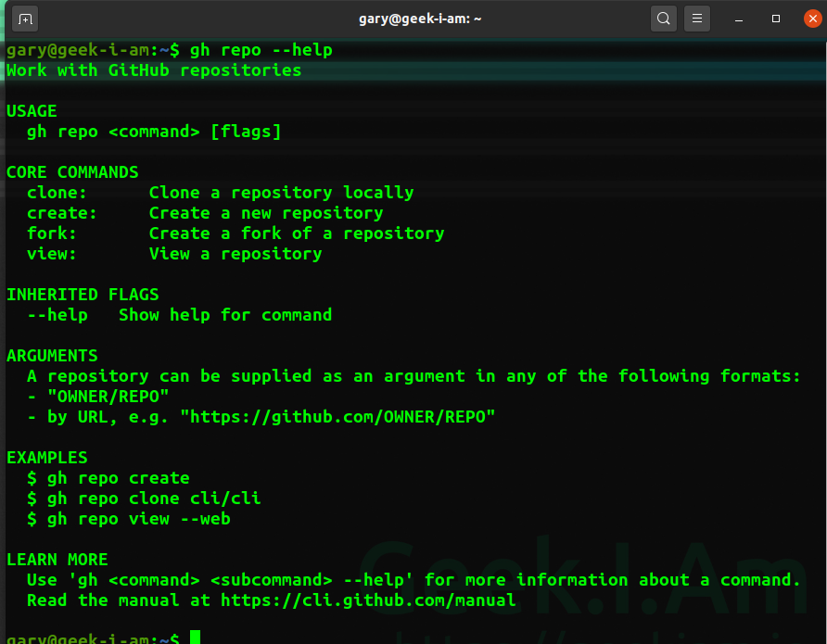Click the 'create:' command name
The width and height of the screenshot is (827, 644).
click(62, 213)
